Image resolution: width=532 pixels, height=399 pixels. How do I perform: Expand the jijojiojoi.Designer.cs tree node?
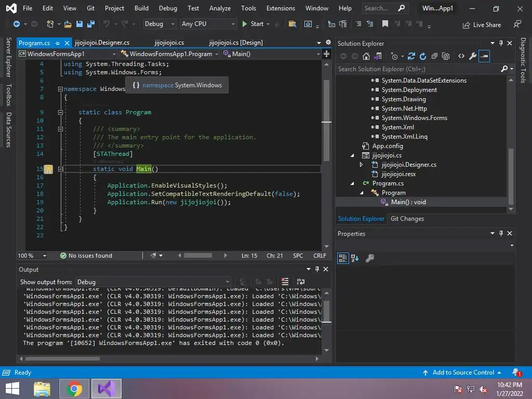coord(361,165)
